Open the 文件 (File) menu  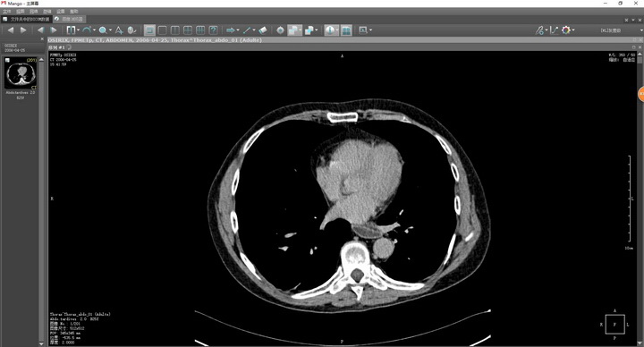pyautogui.click(x=6, y=12)
